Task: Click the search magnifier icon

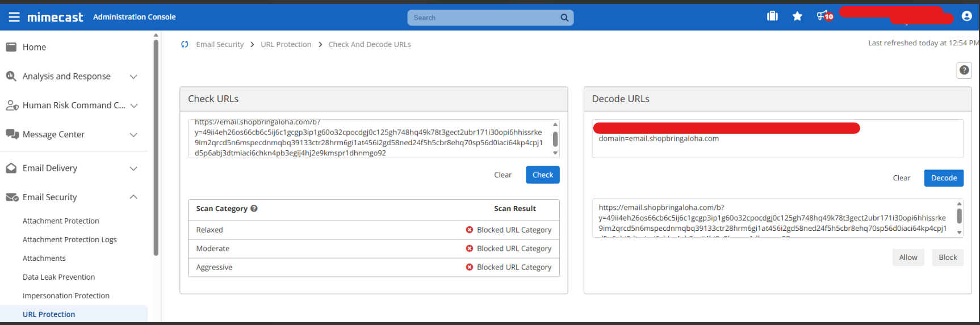Action: [x=564, y=18]
